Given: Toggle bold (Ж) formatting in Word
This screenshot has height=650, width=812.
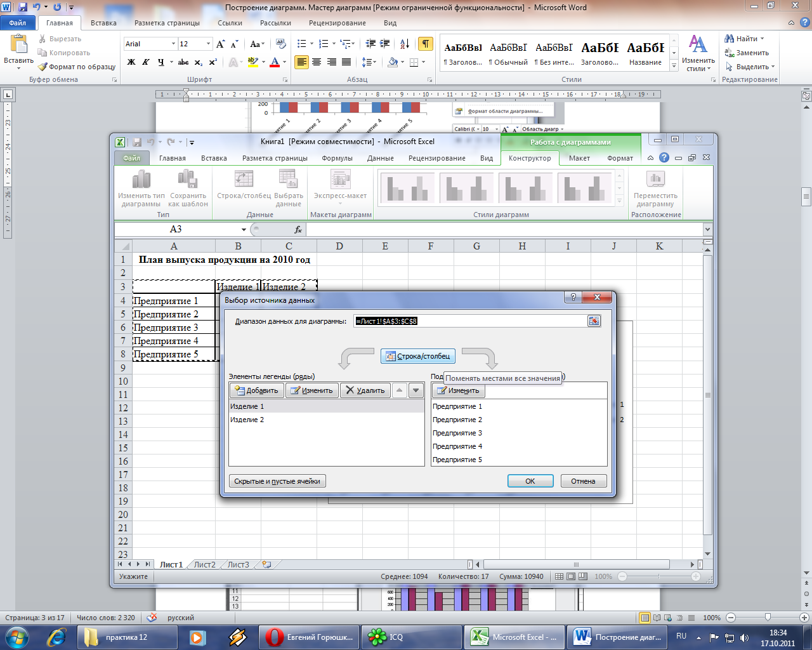Looking at the screenshot, I should 131,62.
